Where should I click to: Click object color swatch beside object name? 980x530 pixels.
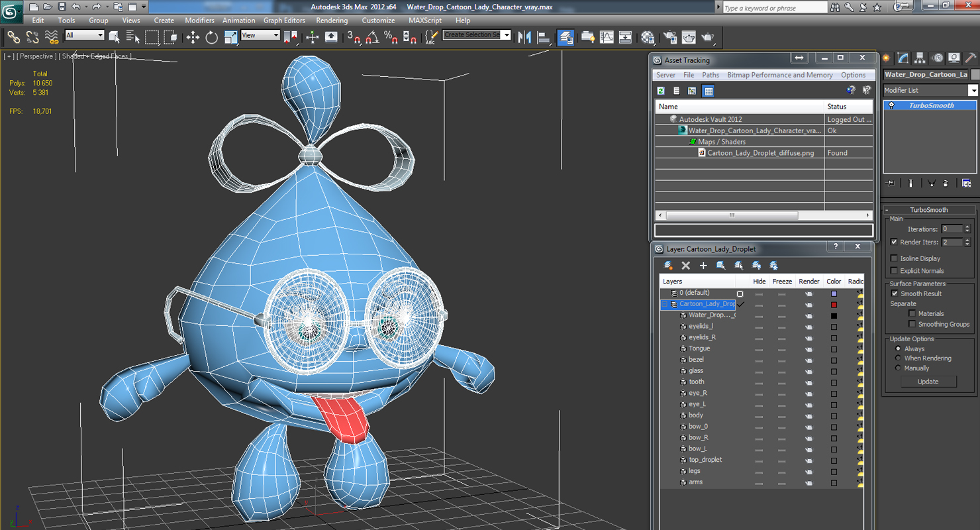(x=975, y=74)
